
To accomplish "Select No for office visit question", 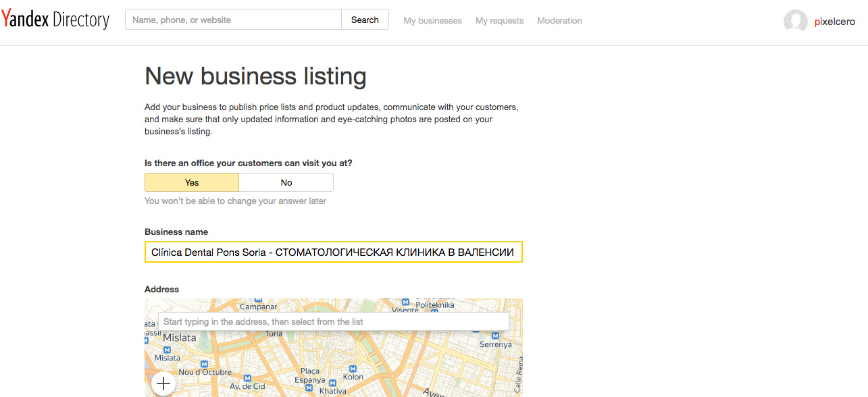I will pos(286,182).
